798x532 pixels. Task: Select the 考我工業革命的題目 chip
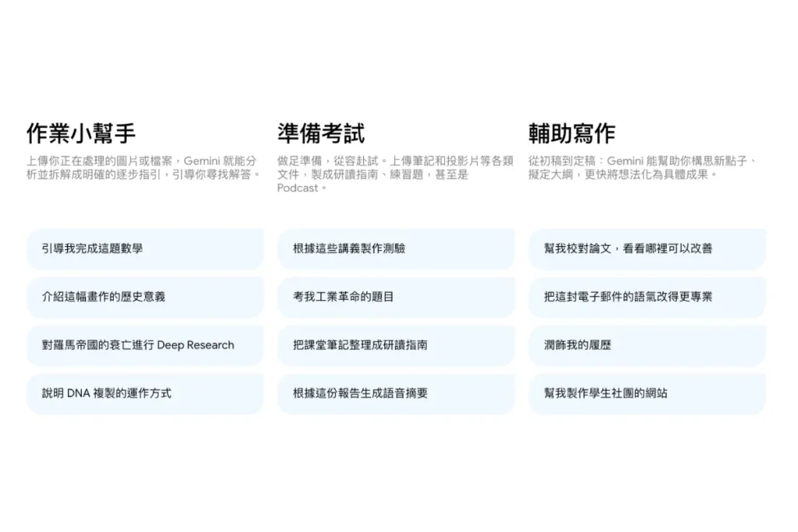396,297
